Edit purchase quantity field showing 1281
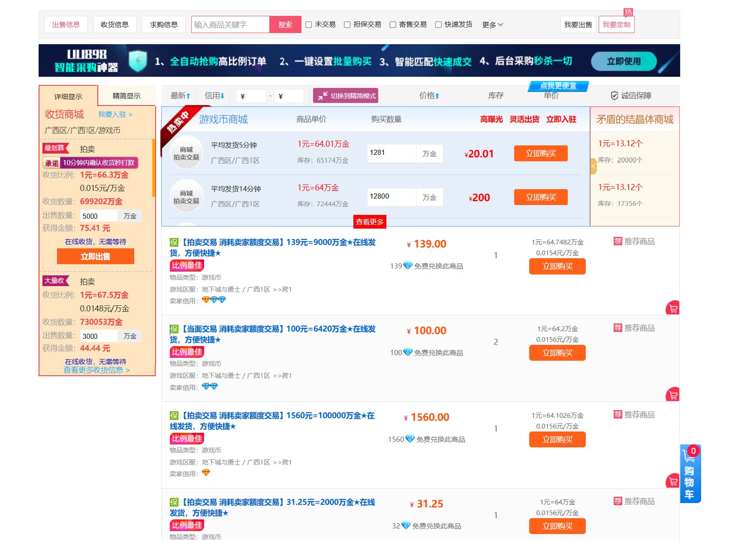This screenshot has width=756, height=540. 392,153
